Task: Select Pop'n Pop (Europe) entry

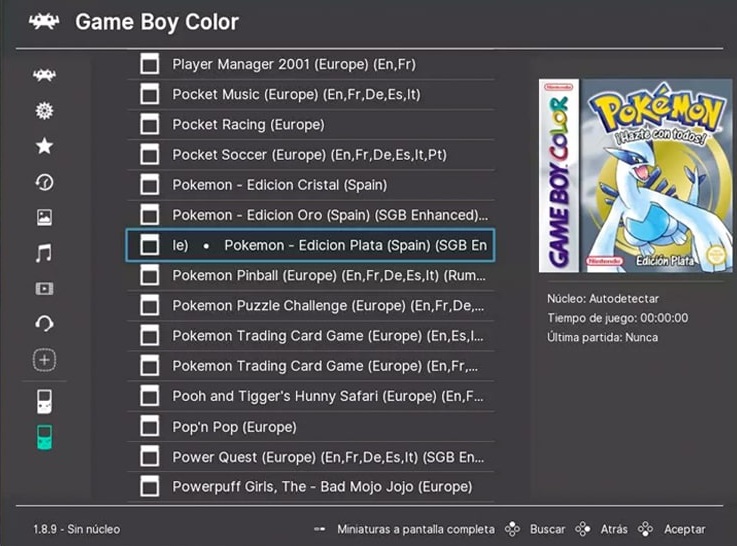Action: (311, 427)
